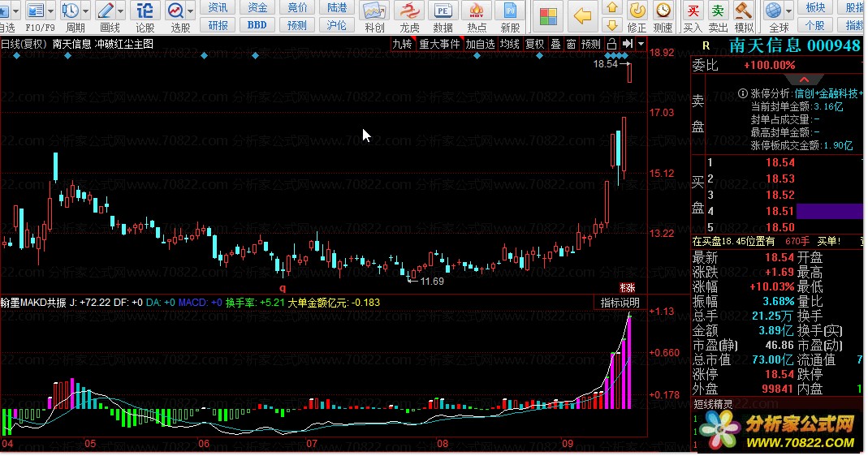The image size is (868, 456).
Task: Click the 日线(复权) period label
Action: pyautogui.click(x=23, y=44)
